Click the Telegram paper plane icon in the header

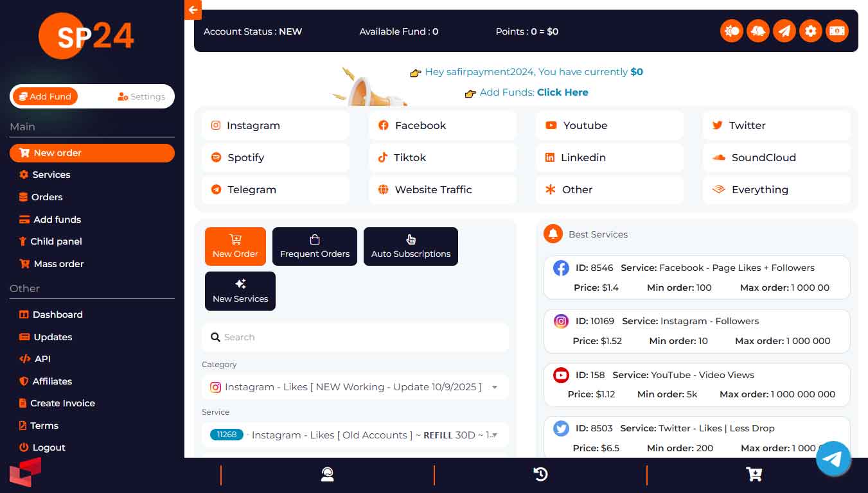click(784, 31)
